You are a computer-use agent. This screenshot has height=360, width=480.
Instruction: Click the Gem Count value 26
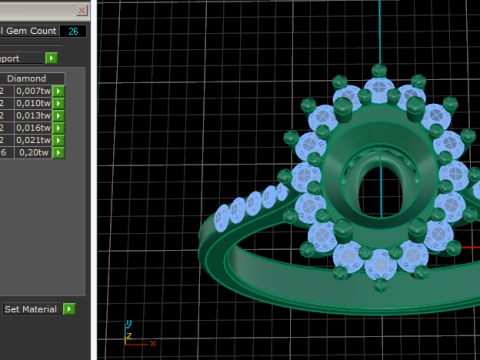click(x=73, y=31)
